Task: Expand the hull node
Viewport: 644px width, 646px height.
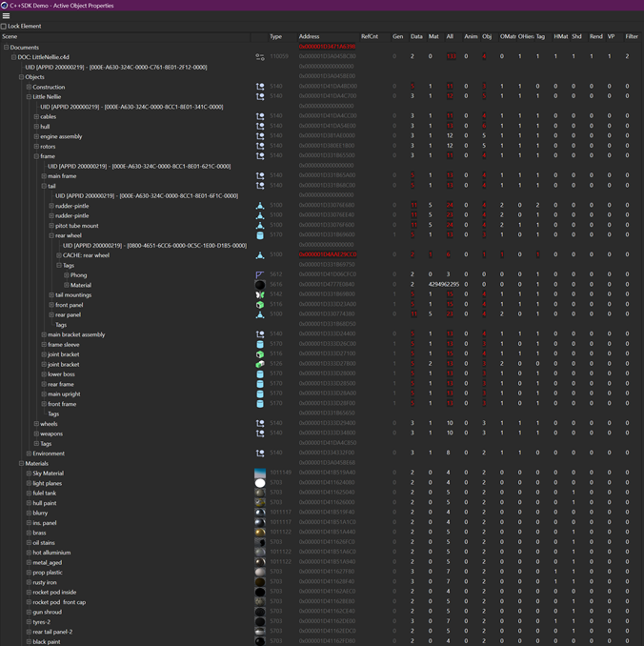Action: 36,127
